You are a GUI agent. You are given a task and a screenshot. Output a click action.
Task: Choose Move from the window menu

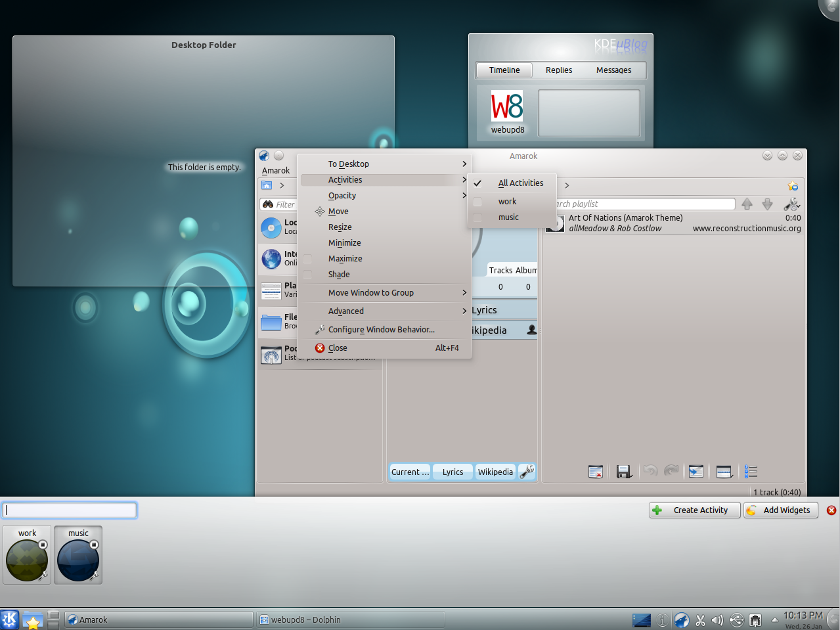[384, 212]
